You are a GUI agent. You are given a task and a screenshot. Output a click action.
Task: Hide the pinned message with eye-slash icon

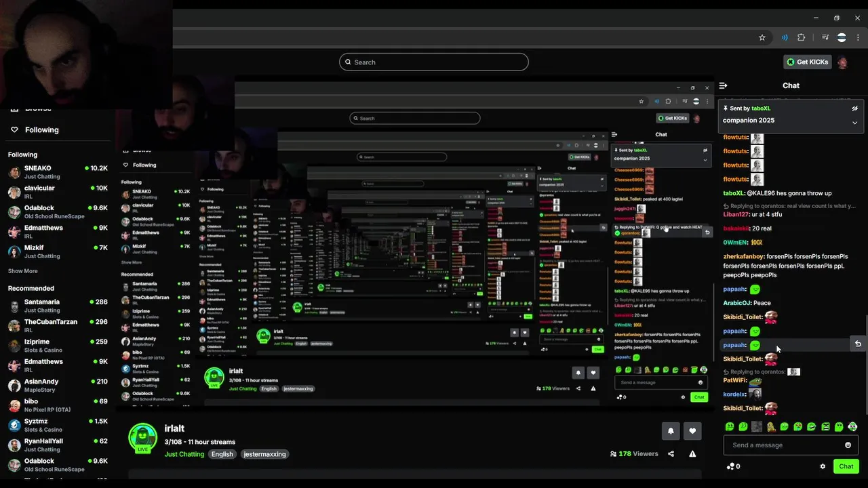[x=854, y=108]
